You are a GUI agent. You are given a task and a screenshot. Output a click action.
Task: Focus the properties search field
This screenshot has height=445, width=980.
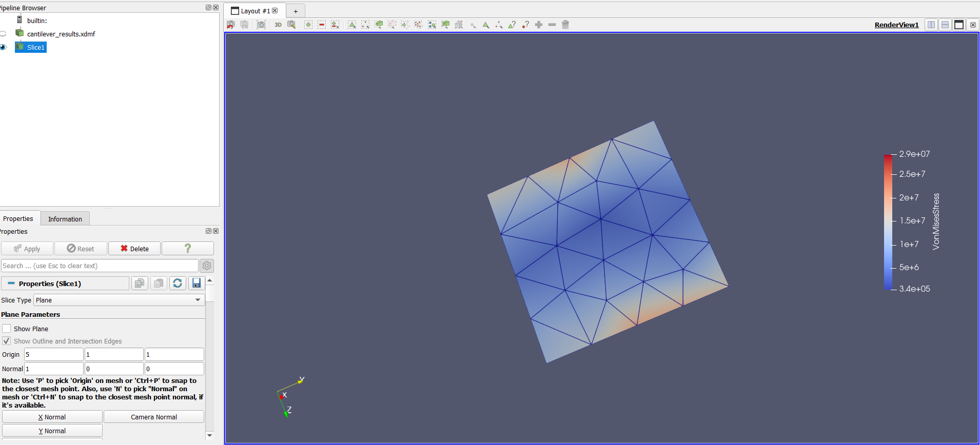click(x=100, y=266)
